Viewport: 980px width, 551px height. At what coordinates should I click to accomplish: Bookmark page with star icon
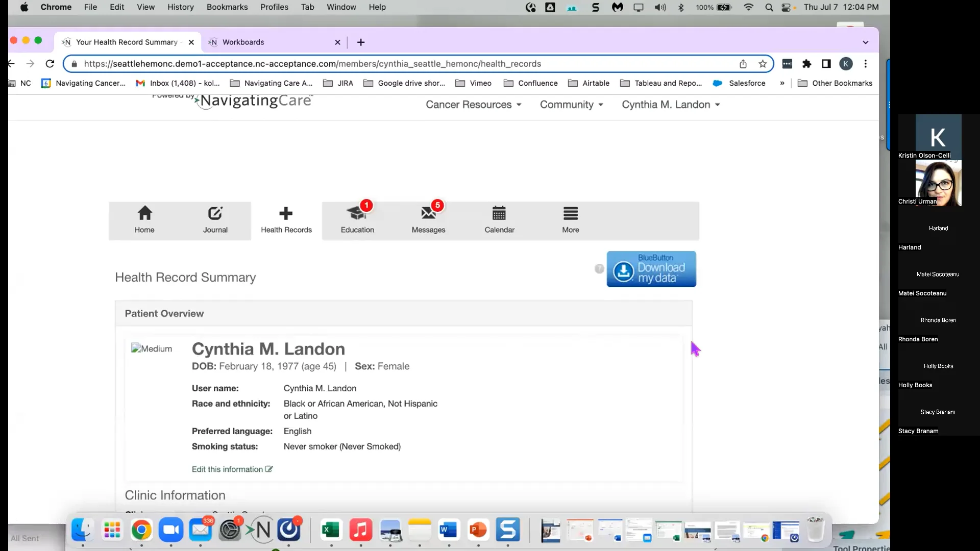point(763,64)
